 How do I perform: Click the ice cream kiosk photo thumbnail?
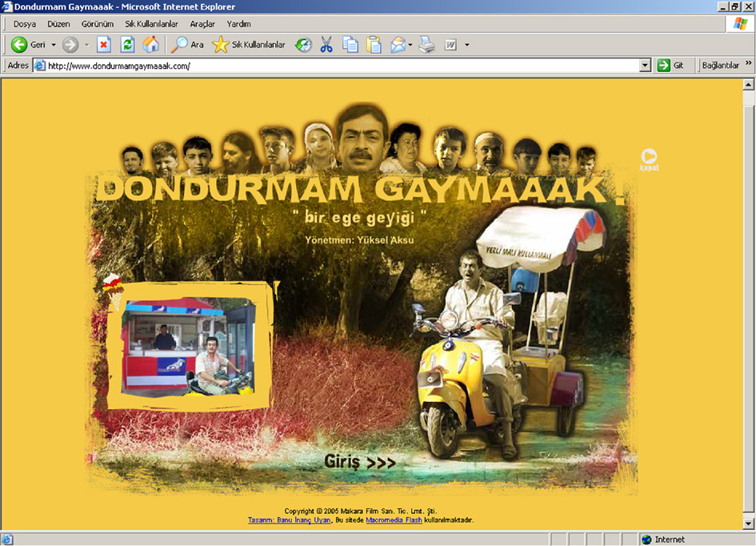tap(189, 347)
